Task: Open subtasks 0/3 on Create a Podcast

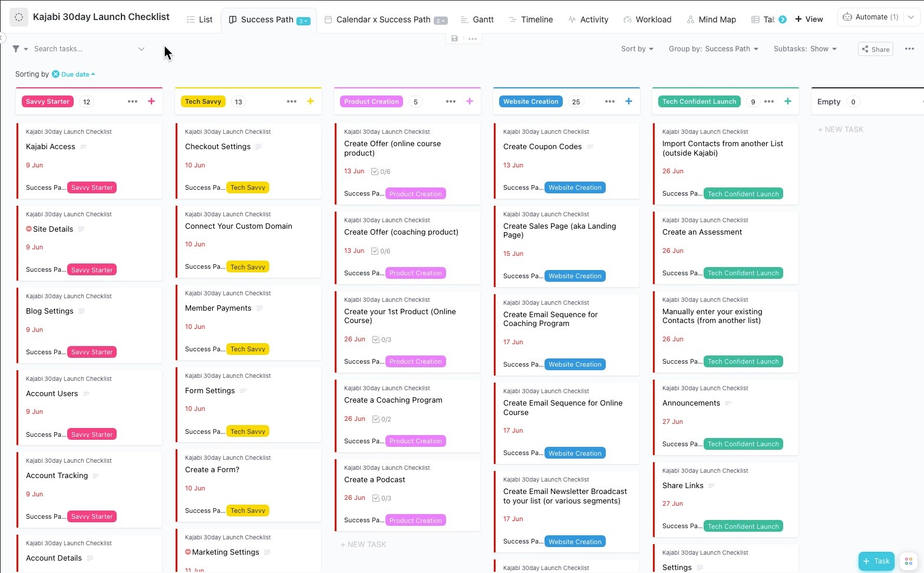Action: pyautogui.click(x=382, y=498)
